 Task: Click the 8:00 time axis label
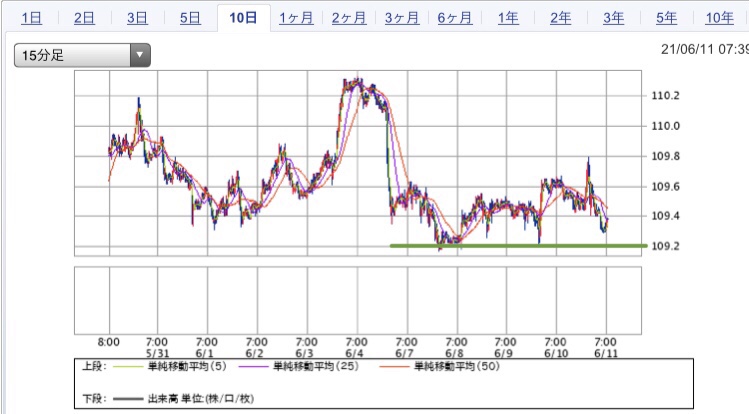click(x=109, y=342)
